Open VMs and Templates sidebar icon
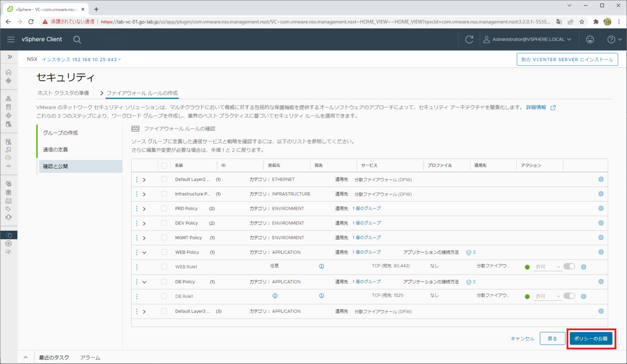Screen dimensions: 627x364 point(8,107)
